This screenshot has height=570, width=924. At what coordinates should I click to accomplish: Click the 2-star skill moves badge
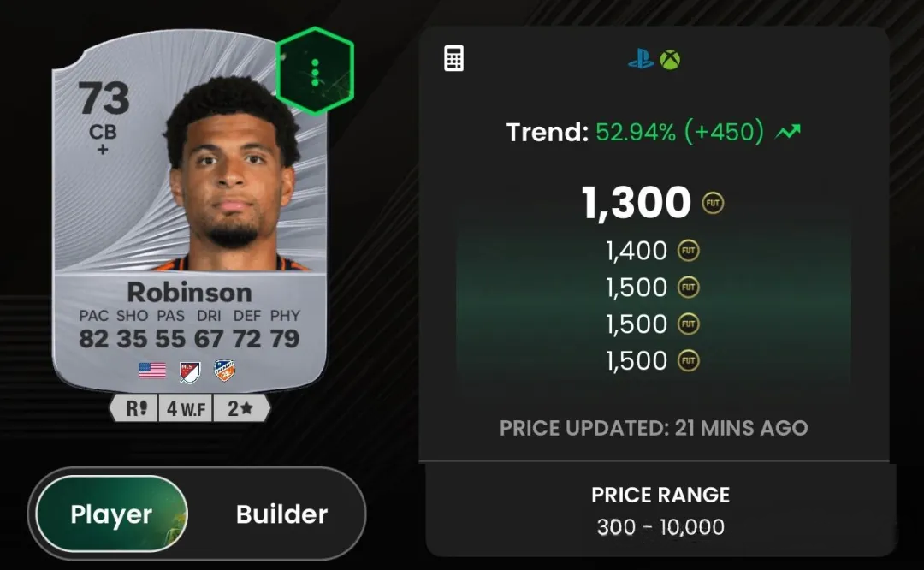click(240, 408)
